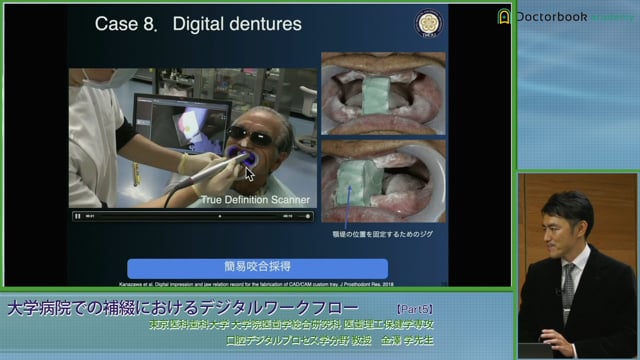Screen dimensions: 640x360
Task: Click the 'True Definition Scanner' caption
Action: point(256,200)
